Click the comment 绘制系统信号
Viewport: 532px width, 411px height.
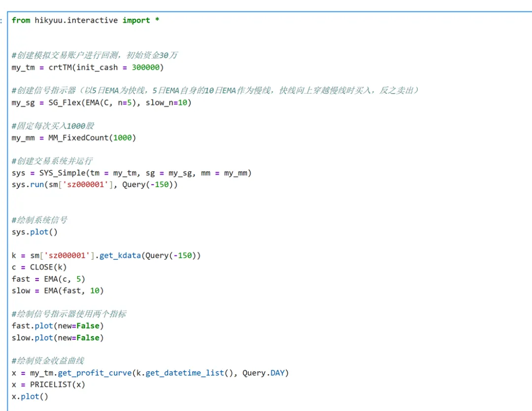39,221
